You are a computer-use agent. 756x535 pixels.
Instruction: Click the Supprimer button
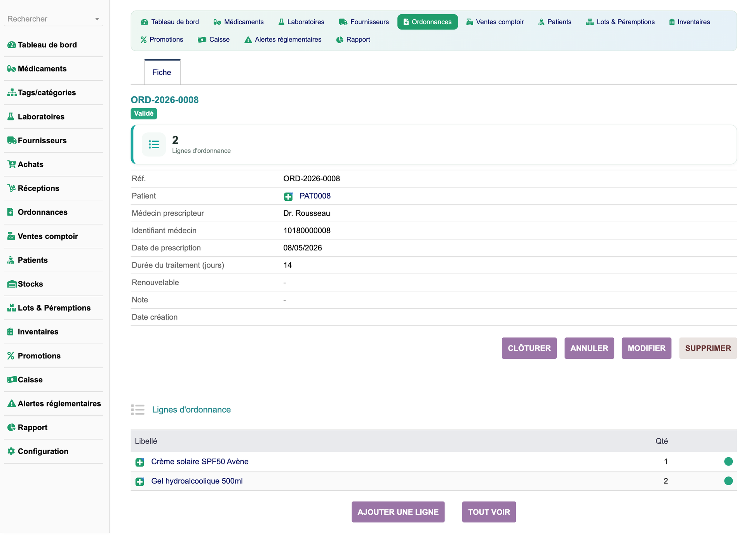coord(708,348)
